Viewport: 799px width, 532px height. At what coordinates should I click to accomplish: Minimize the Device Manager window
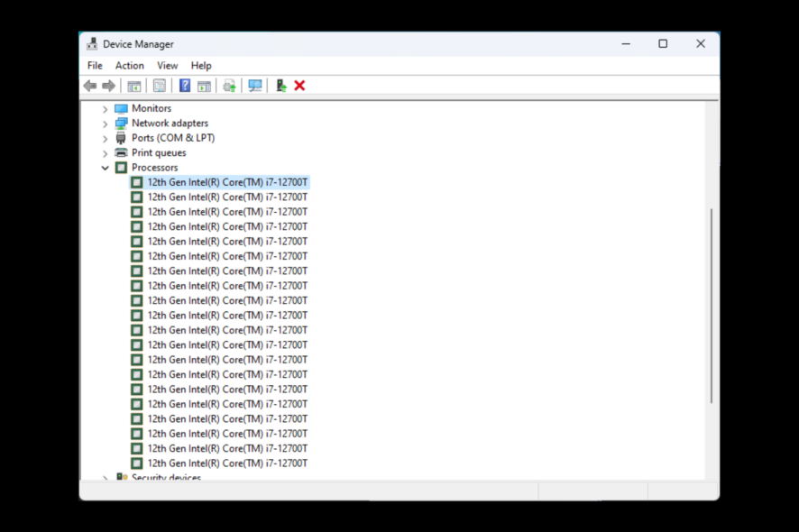[x=626, y=44]
